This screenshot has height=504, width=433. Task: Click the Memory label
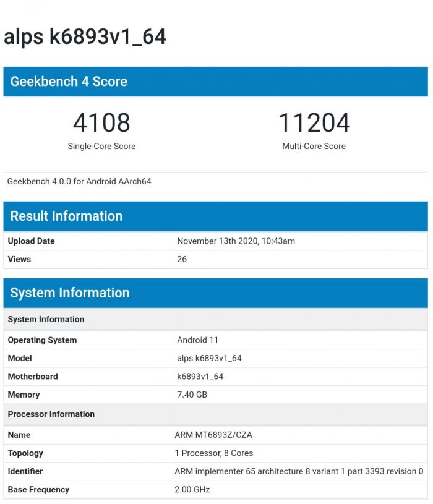(x=24, y=395)
